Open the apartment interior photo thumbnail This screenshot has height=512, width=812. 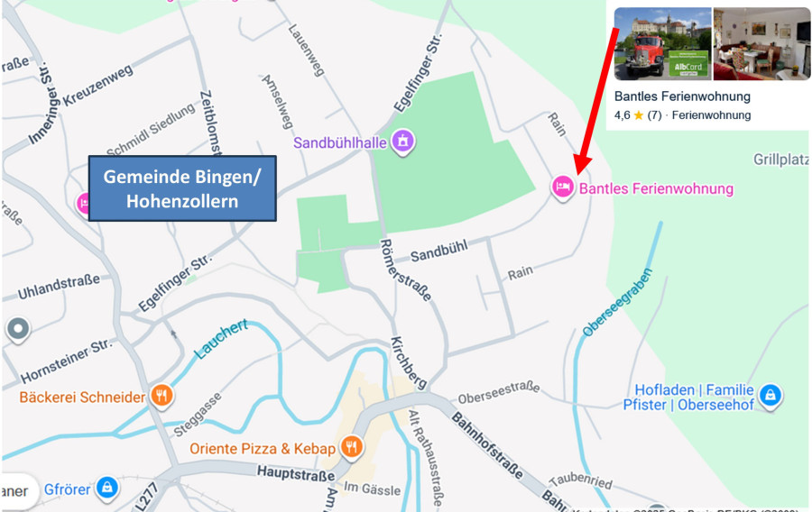pos(761,44)
